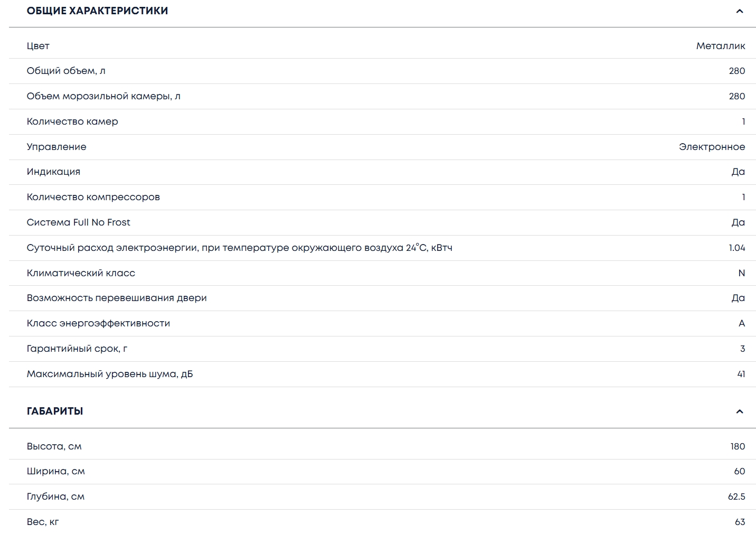Click the Максимальный уровень шума label
The height and width of the screenshot is (534, 756).
click(110, 374)
